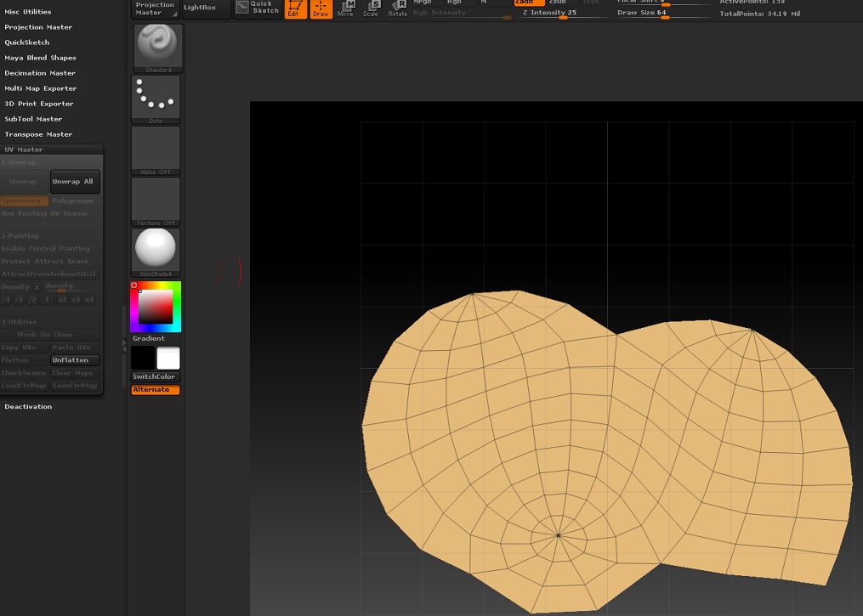
Task: Click CheckSeams button
Action: (24, 373)
